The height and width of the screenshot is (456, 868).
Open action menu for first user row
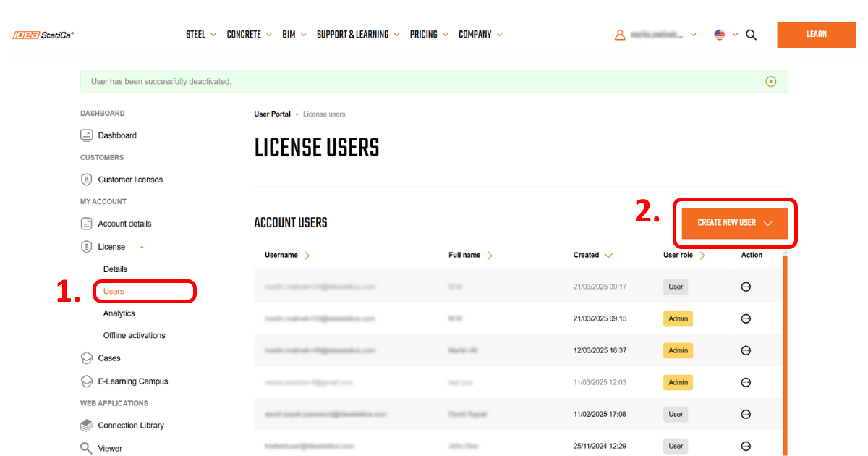(x=746, y=287)
